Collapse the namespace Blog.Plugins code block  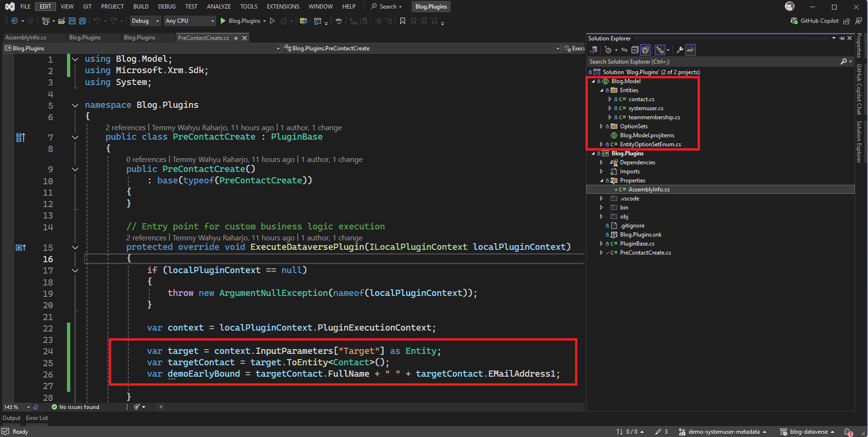coord(75,105)
